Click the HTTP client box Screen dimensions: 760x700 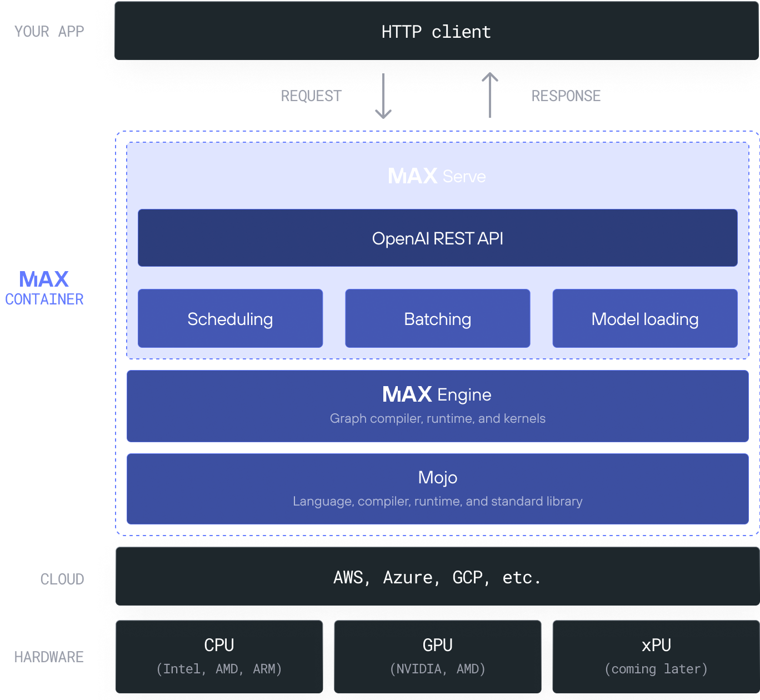(437, 31)
